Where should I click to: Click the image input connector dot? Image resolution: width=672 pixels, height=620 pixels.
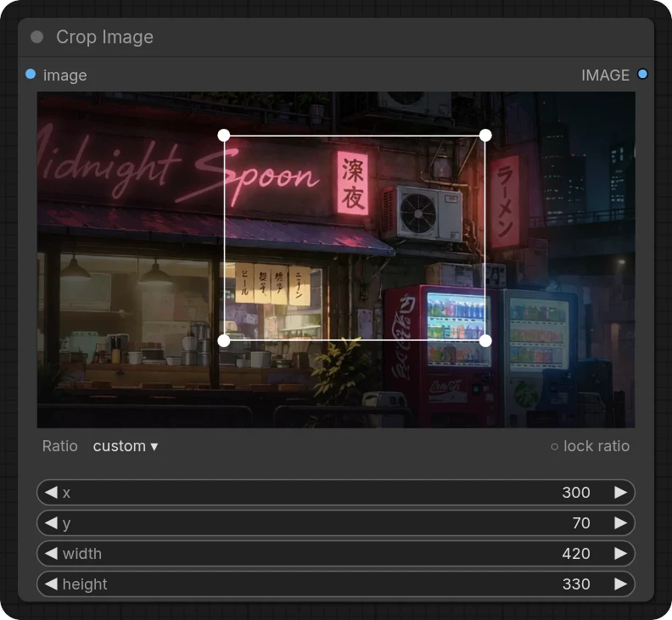point(31,74)
